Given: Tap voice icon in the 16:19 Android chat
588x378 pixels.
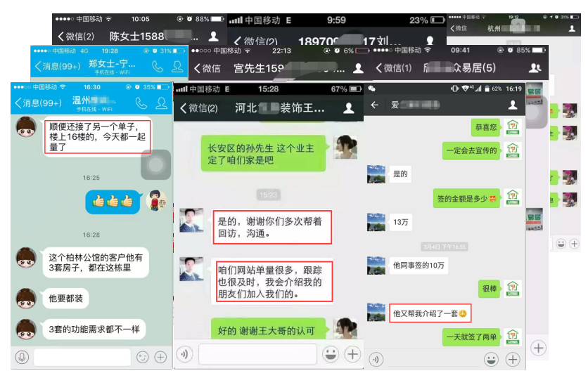Looking at the screenshot, I should coord(376,359).
